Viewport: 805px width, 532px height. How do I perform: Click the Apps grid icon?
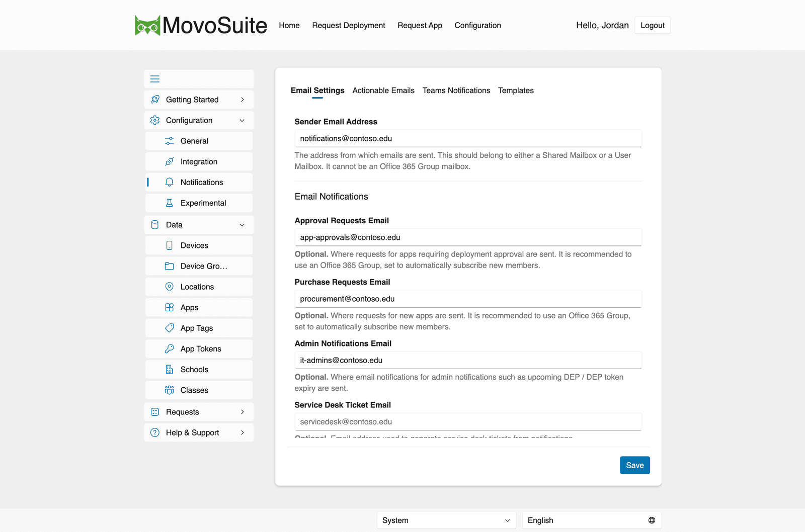point(170,307)
